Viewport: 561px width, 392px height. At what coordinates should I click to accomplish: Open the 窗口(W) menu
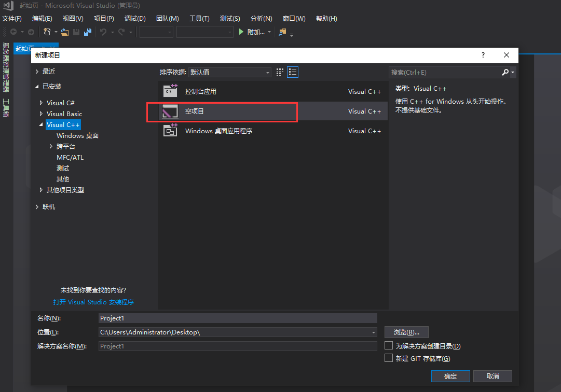(294, 19)
